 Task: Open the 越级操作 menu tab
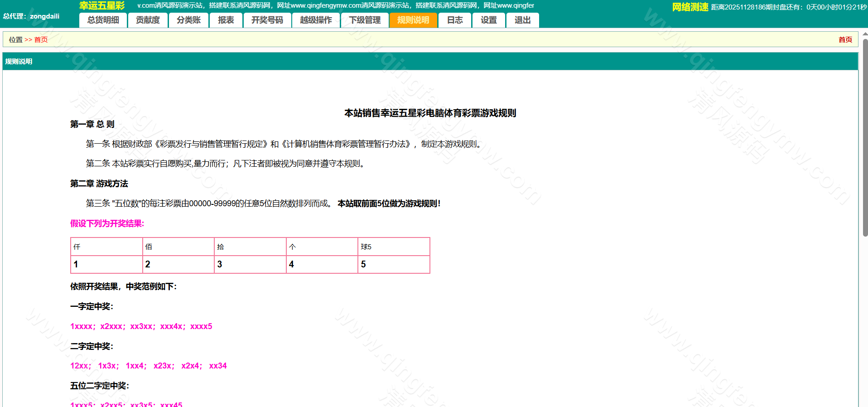tap(316, 20)
